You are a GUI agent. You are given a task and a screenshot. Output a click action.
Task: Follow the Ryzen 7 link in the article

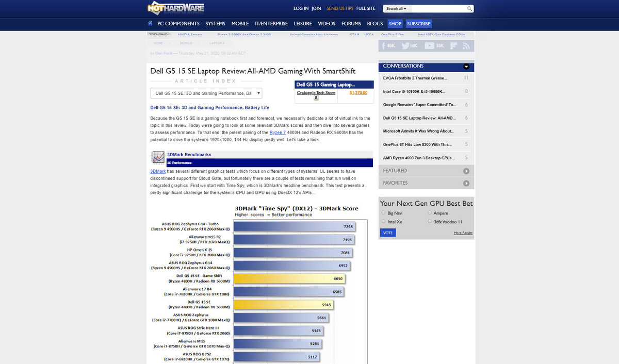click(278, 133)
